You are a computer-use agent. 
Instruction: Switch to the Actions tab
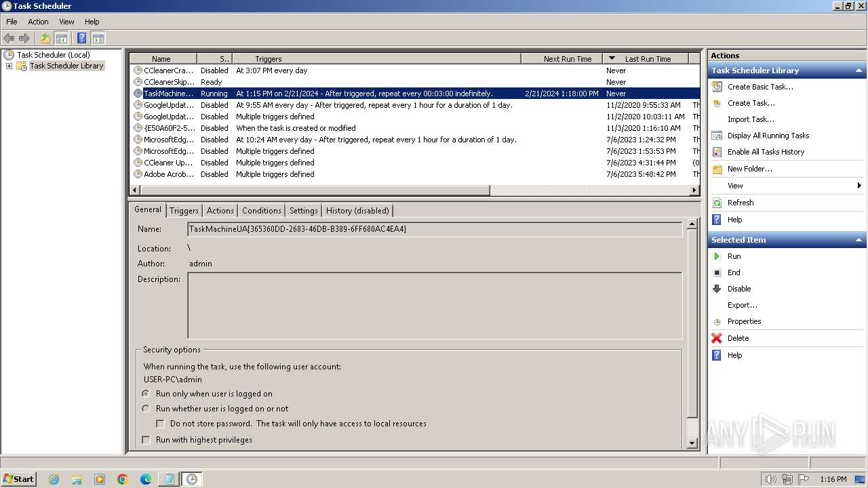220,211
